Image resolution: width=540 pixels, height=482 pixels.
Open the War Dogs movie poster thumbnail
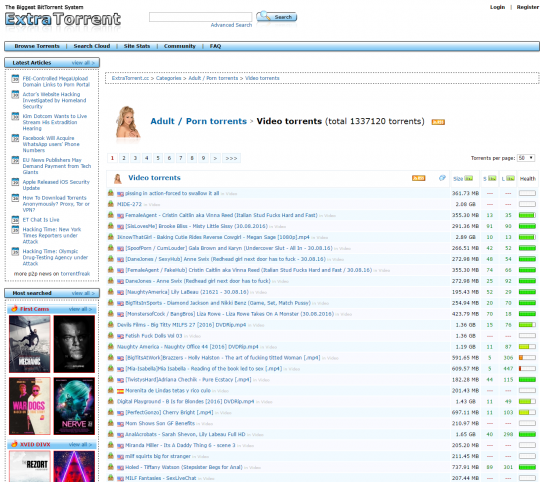30,406
